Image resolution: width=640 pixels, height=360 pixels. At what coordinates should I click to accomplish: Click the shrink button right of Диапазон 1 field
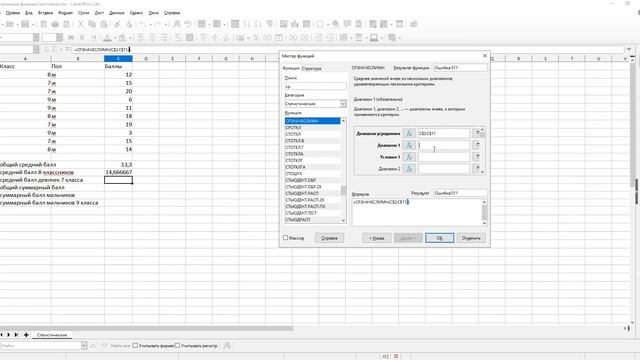476,145
